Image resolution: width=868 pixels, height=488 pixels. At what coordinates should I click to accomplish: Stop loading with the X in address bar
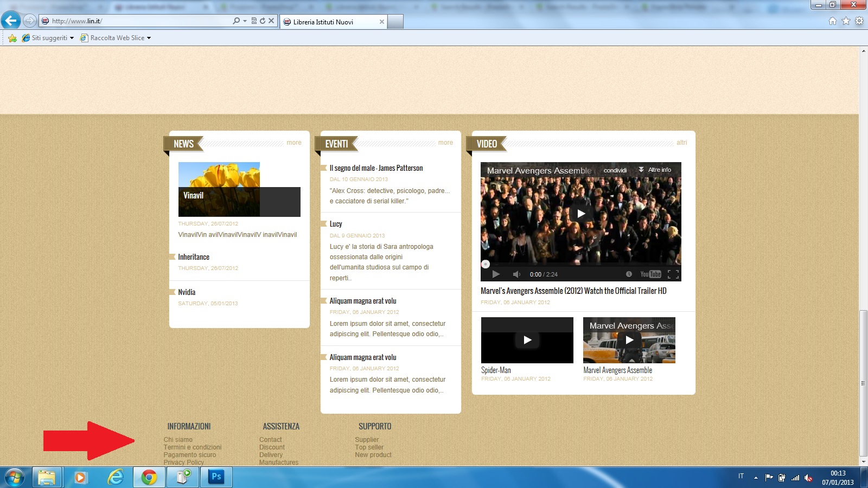coord(271,21)
